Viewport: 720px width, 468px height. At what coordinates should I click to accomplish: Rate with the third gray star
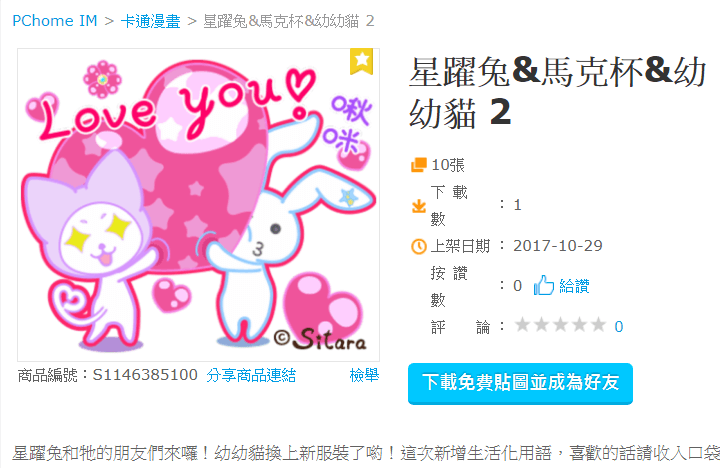[560, 325]
